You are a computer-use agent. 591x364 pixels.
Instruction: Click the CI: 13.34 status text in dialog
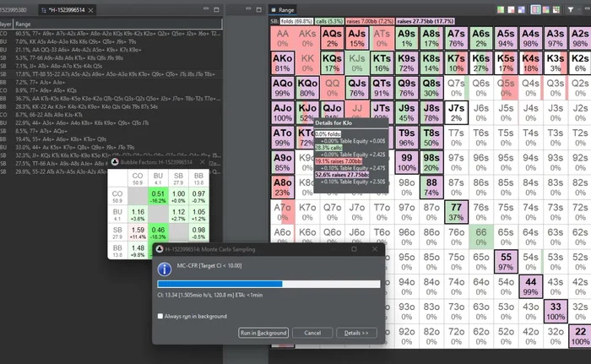[x=210, y=295]
